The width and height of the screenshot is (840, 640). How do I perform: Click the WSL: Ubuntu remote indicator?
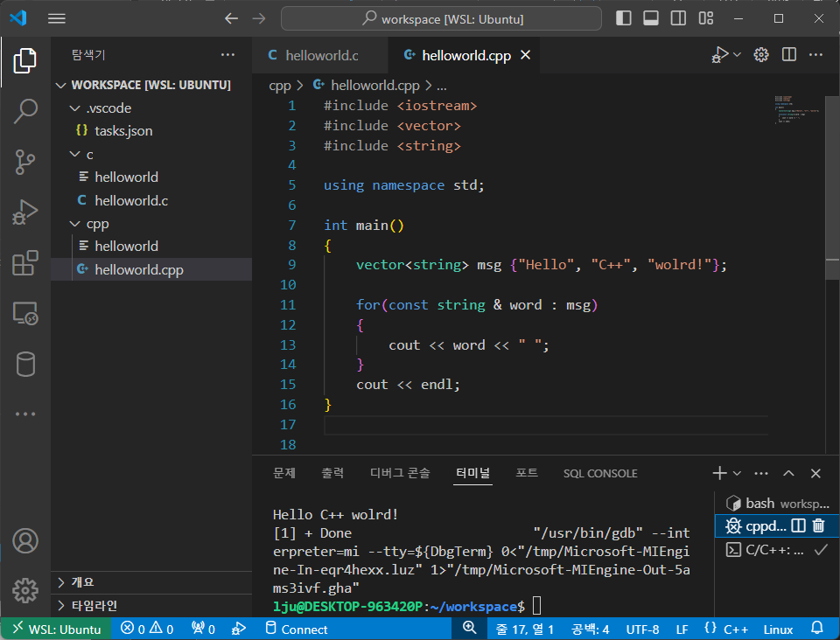click(56, 629)
